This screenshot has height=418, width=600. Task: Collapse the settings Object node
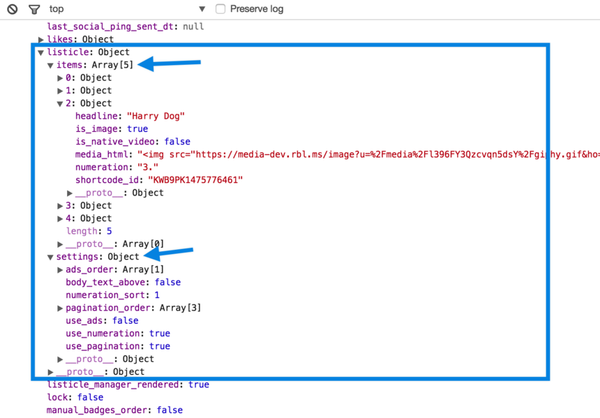51,257
